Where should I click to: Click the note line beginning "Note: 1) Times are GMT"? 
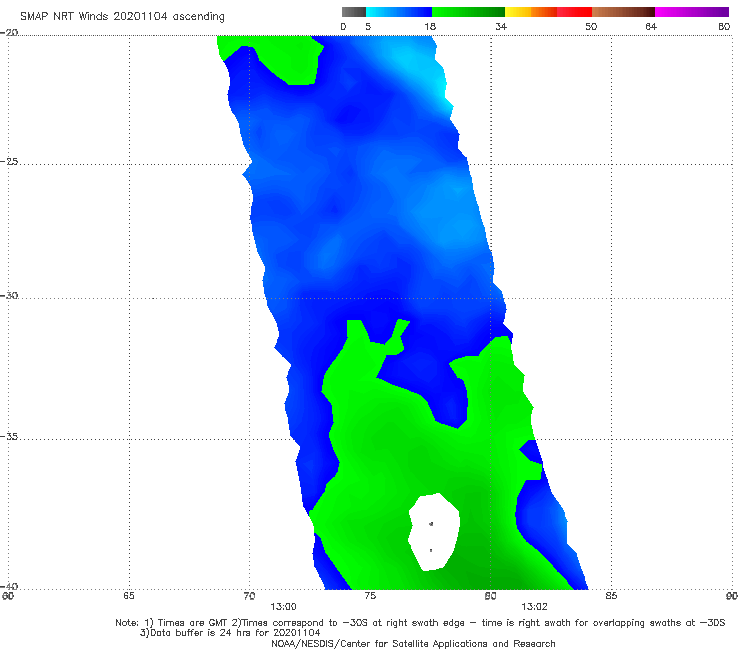420,623
